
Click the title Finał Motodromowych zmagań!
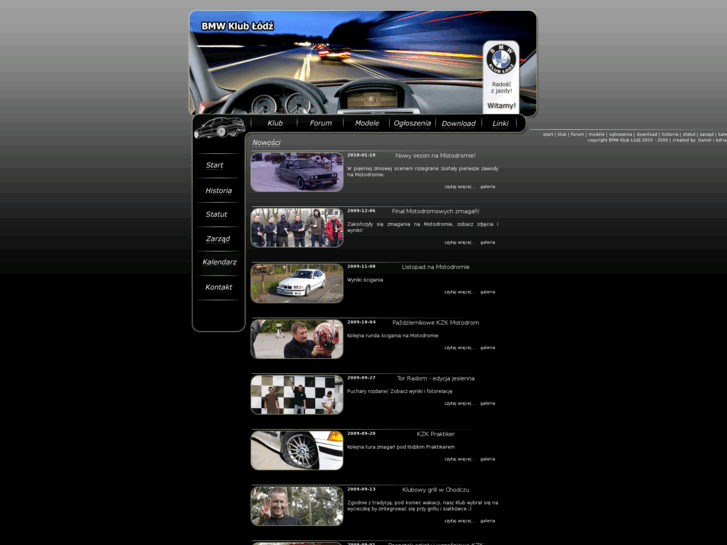[x=435, y=212]
